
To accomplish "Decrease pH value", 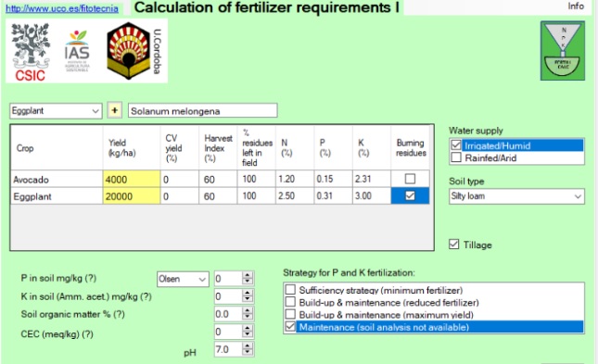I will 248,353.
